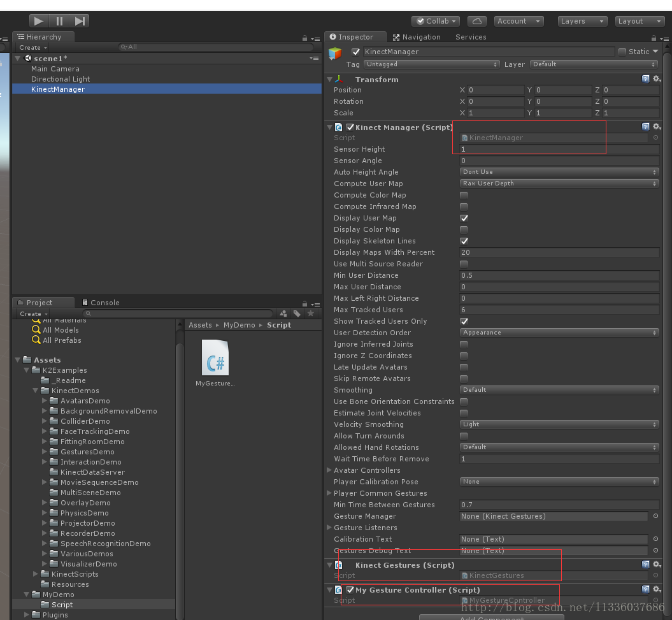
Task: Click the Gestures Debug Text object picker circle
Action: coord(655,551)
